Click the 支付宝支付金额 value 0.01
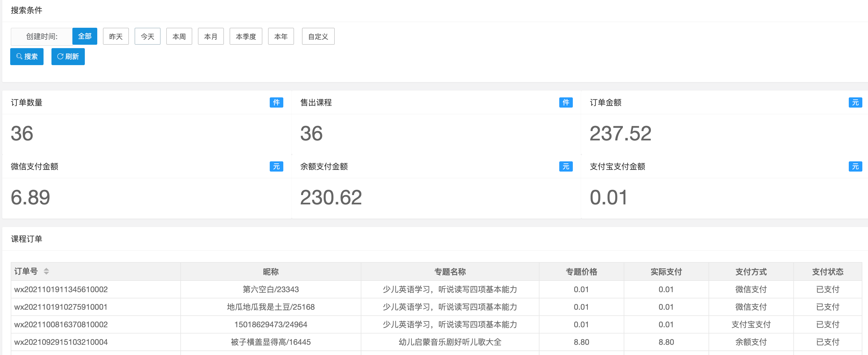Viewport: 868px width, 355px height. 608,197
